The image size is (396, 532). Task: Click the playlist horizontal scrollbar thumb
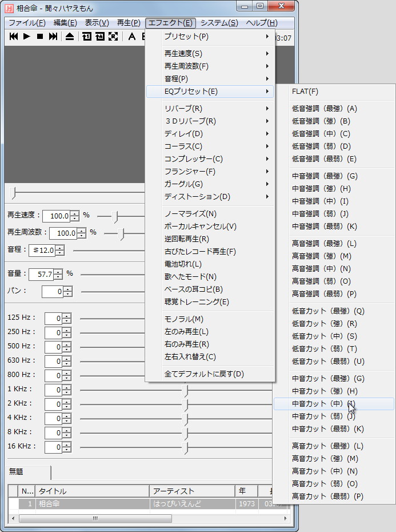(x=95, y=518)
